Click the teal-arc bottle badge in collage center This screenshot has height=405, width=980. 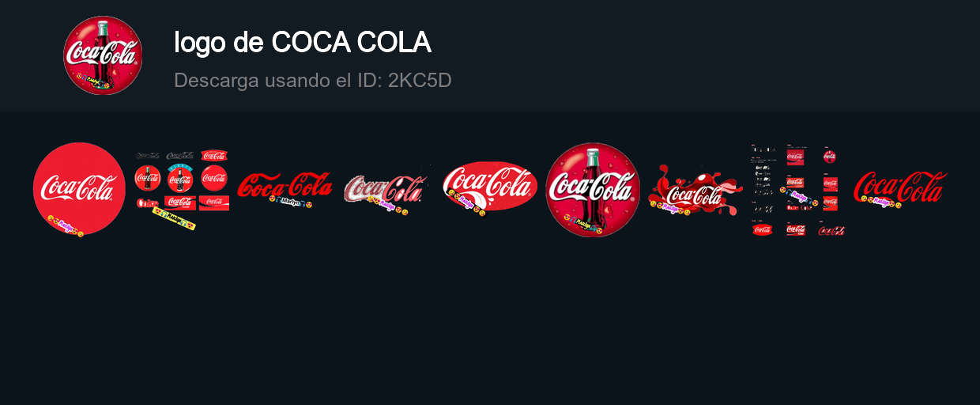[x=180, y=179]
